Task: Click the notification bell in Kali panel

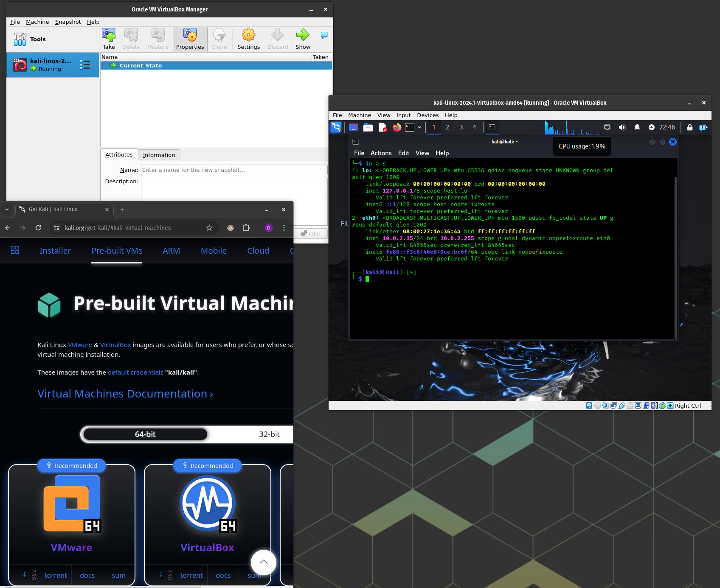Action: 637,127
